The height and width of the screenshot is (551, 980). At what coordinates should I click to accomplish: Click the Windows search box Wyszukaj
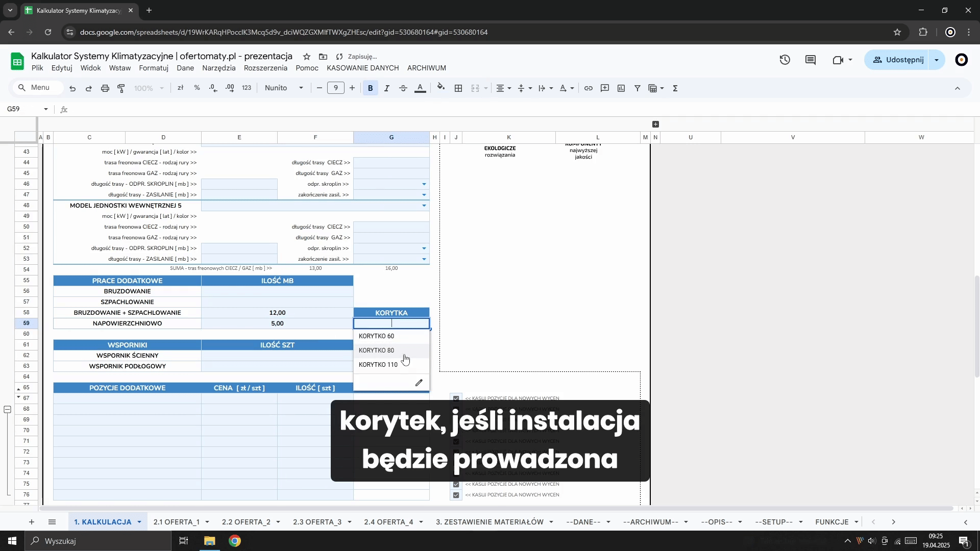click(x=97, y=541)
